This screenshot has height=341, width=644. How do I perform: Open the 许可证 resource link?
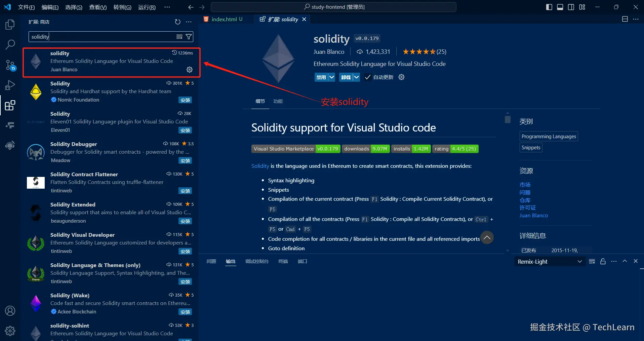(x=528, y=208)
